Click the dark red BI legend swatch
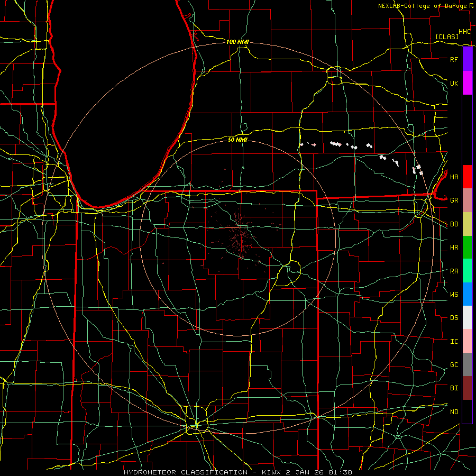 pyautogui.click(x=467, y=388)
